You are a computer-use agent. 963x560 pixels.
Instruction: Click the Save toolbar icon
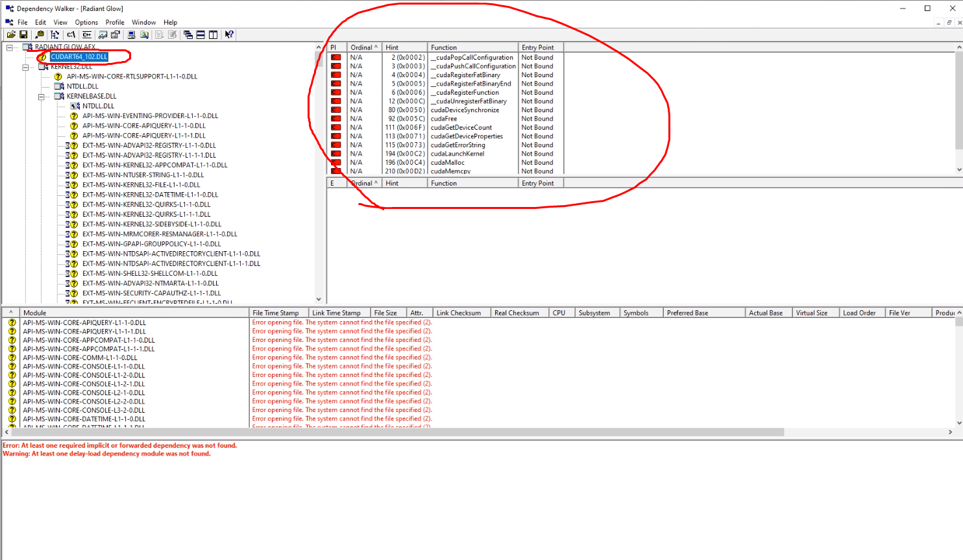coord(23,34)
